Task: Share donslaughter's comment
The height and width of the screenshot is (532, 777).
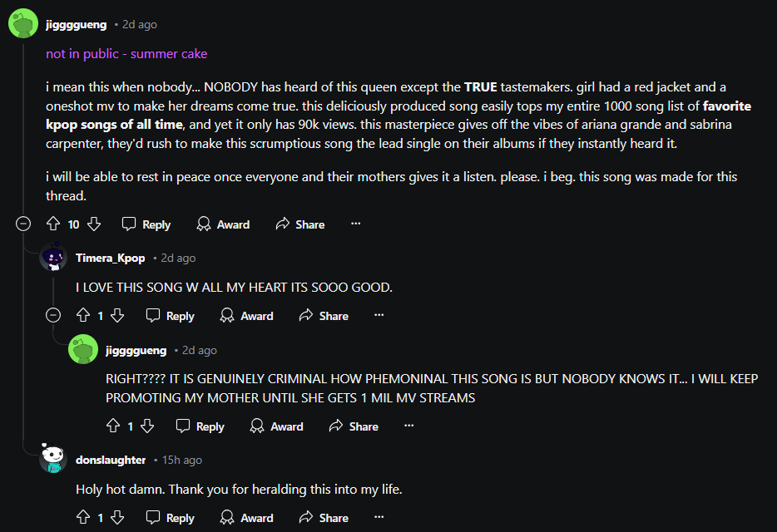Action: (324, 518)
